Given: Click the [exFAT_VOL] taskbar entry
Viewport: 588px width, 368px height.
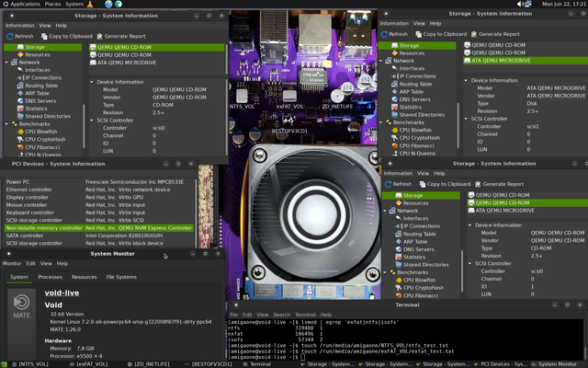Looking at the screenshot, I should pyautogui.click(x=89, y=364).
